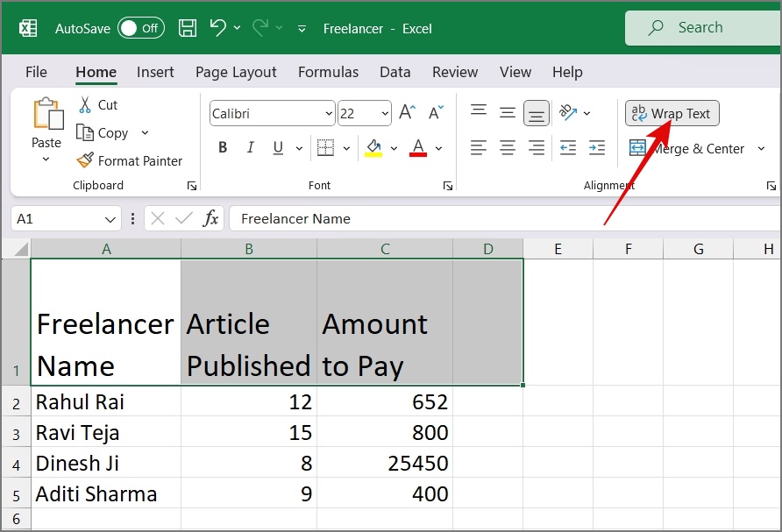Expand the Paste options arrow
This screenshot has height=532, width=782.
(46, 160)
